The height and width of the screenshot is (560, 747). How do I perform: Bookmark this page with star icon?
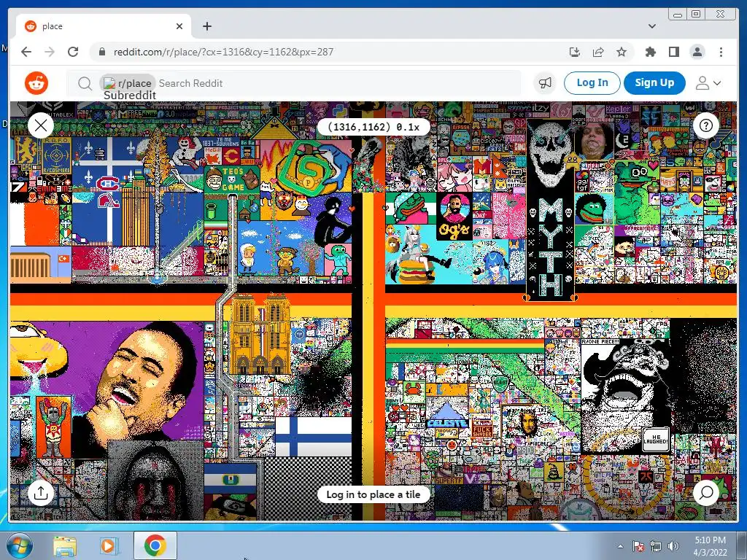click(x=622, y=52)
